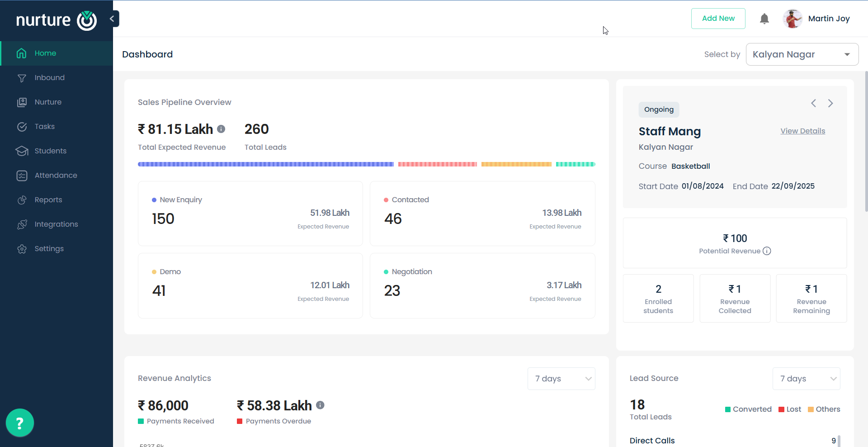Click the Integrations plug icon

(x=22, y=224)
